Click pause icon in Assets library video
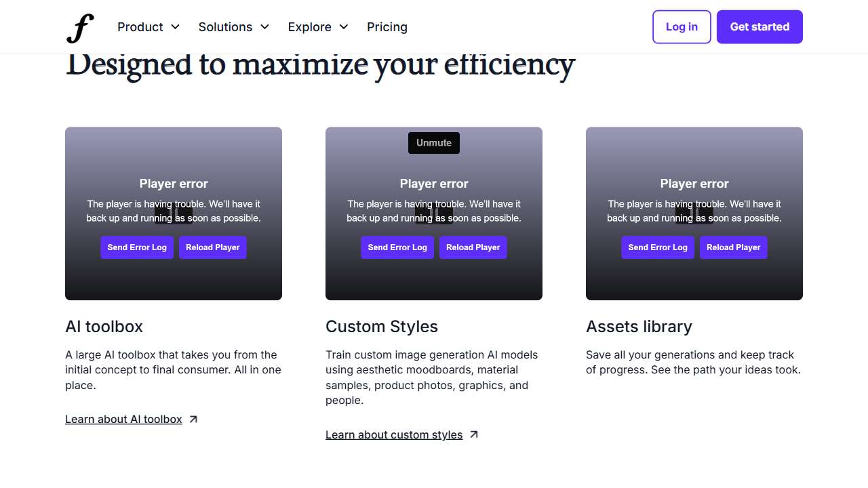This screenshot has width=868, height=488. pos(694,214)
